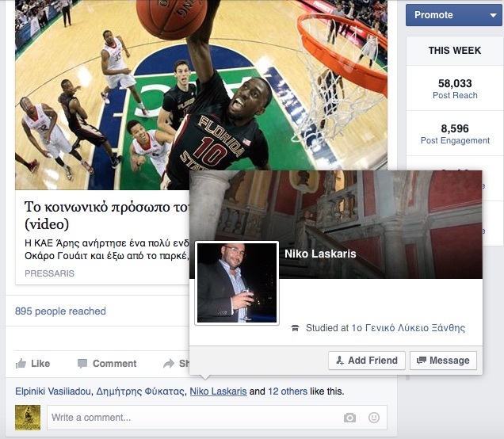Open Niko Laskaris profile picture thumbnail
504x439 pixels.
[237, 283]
